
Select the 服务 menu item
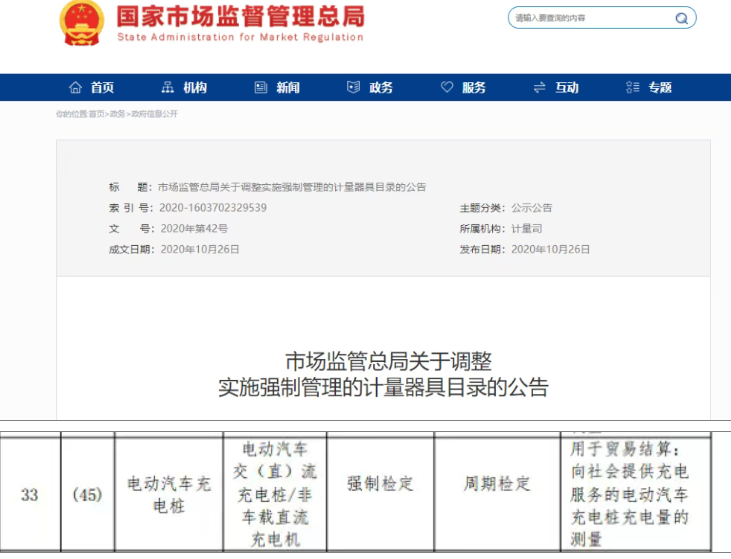(x=474, y=88)
